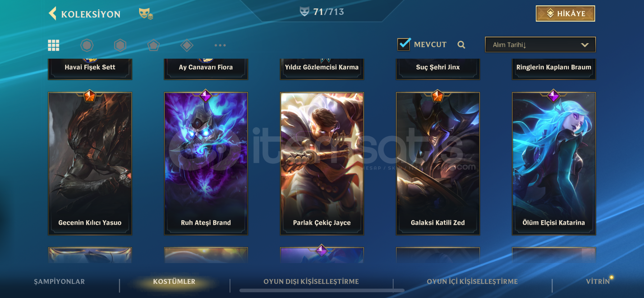Open the Vitrin tab
Screen dimensions: 644x298
(598, 281)
